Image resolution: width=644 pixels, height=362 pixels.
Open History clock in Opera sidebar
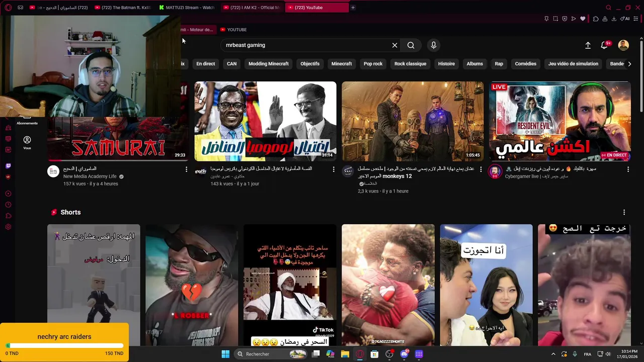(x=8, y=205)
